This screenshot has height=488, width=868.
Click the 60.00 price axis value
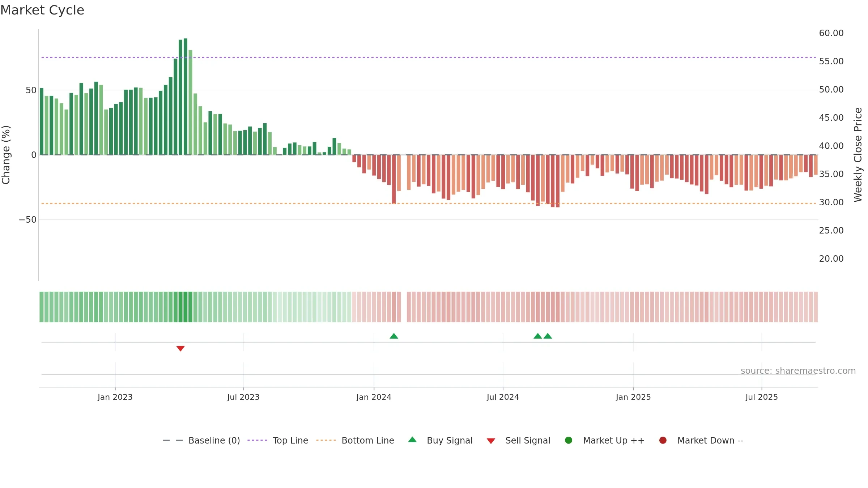click(x=831, y=33)
